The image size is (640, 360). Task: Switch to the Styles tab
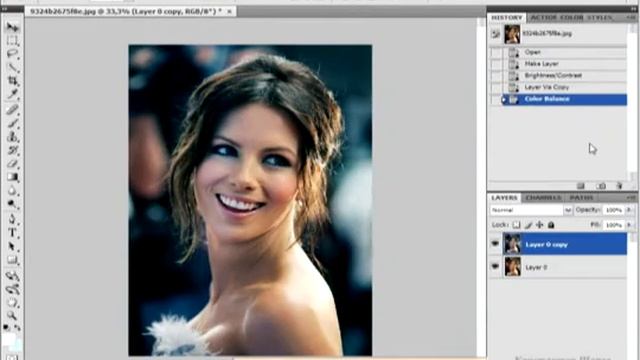(x=600, y=18)
